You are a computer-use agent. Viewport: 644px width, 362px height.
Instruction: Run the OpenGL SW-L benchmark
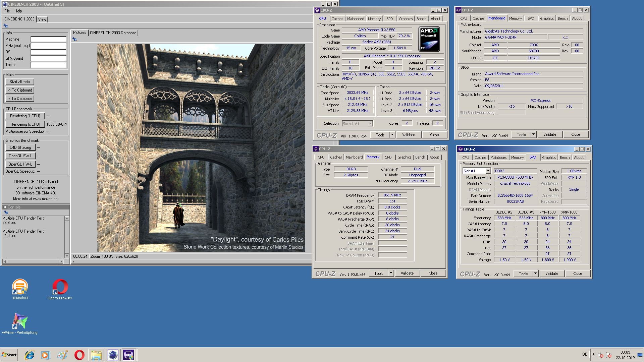click(x=20, y=156)
